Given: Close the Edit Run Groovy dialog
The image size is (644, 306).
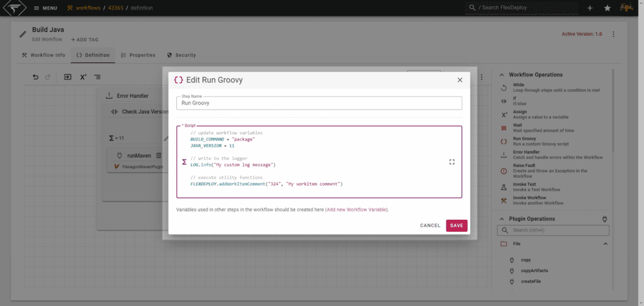Looking at the screenshot, I should [460, 80].
